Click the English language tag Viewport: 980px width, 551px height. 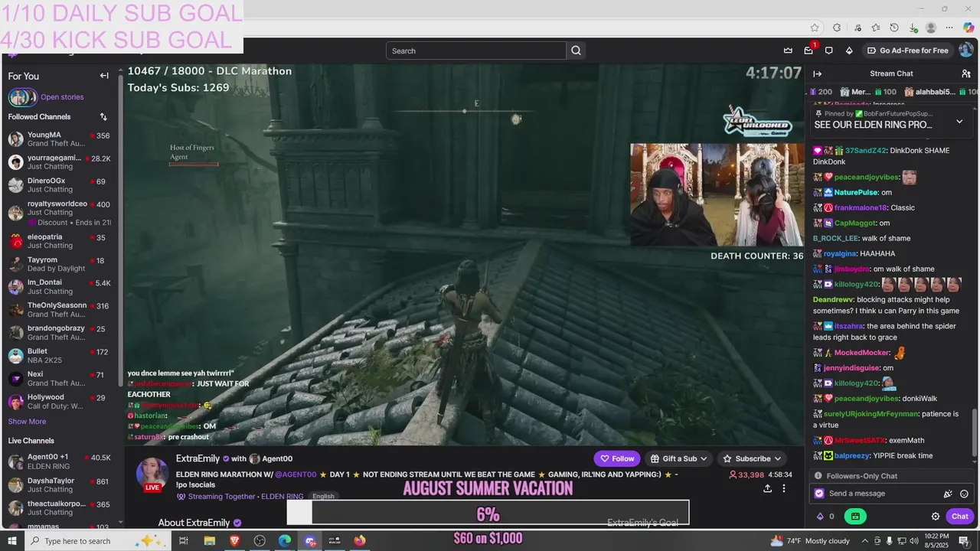323,497
